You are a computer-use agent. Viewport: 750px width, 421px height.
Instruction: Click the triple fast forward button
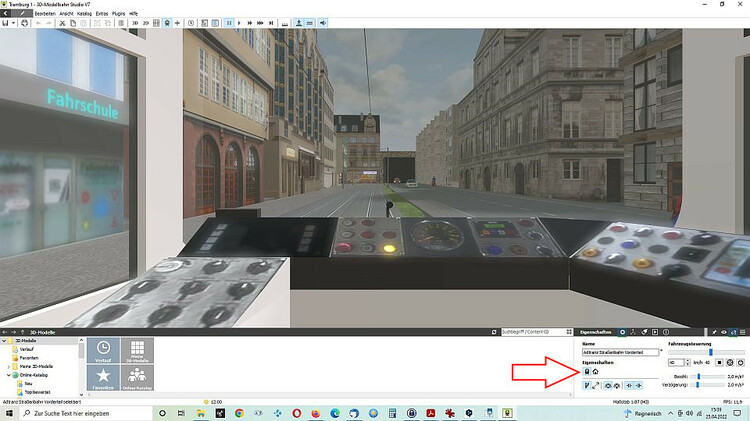pyautogui.click(x=260, y=23)
